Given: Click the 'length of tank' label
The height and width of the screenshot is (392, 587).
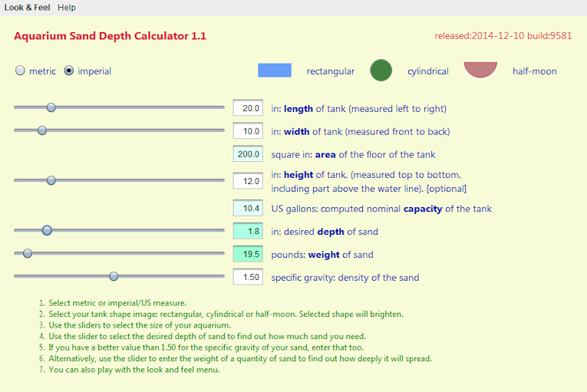Looking at the screenshot, I should point(358,109).
